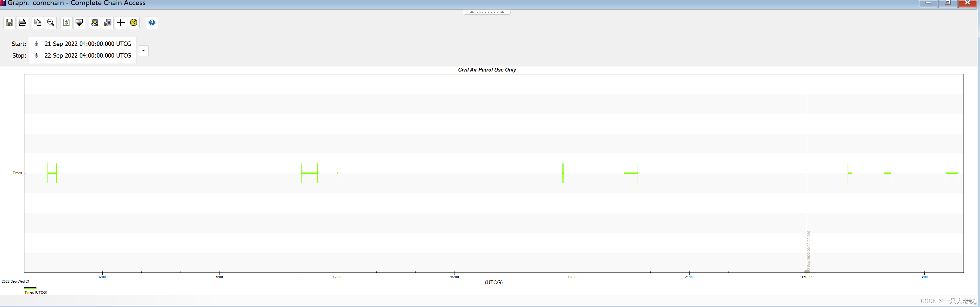Create quick report with lightning icon
Image resolution: width=980 pixels, height=307 pixels.
click(x=95, y=23)
